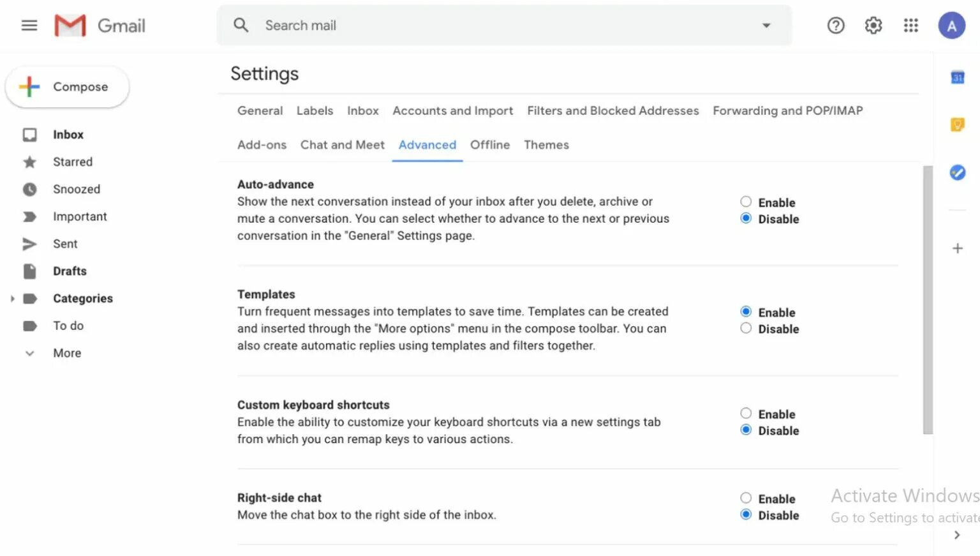This screenshot has height=556, width=980.
Task: Disable the Templates feature
Action: point(746,328)
